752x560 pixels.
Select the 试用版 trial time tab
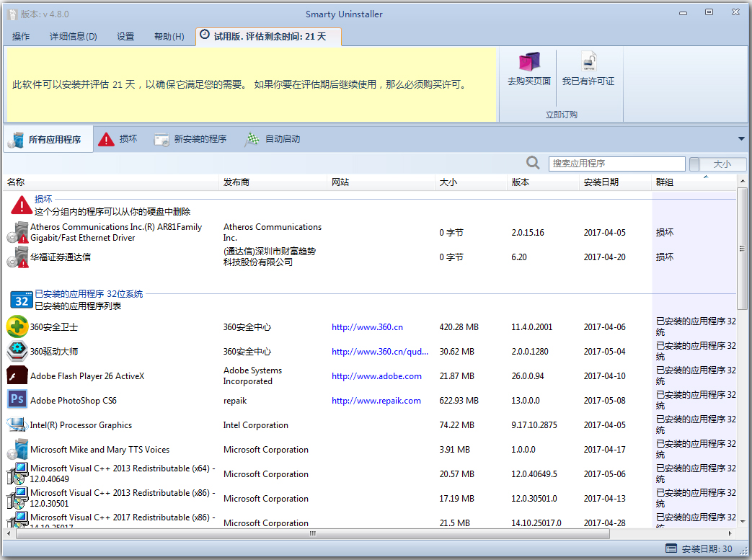268,37
